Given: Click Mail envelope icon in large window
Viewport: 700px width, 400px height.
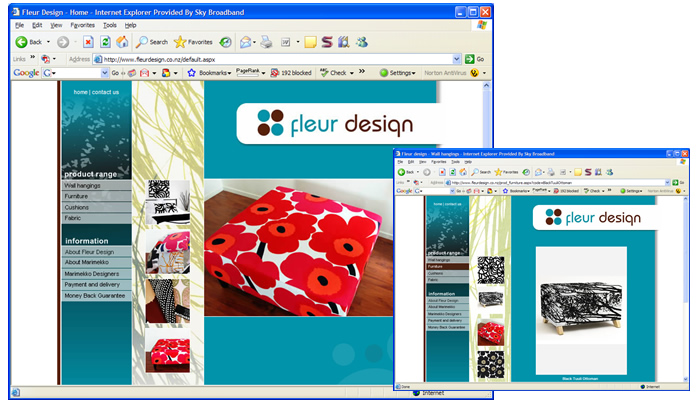Looking at the screenshot, I should point(246,42).
